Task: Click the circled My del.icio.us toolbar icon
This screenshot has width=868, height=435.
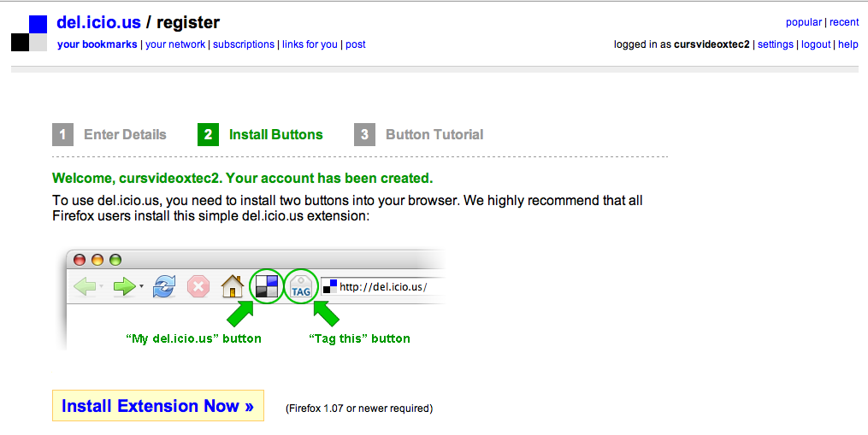Action: [267, 286]
